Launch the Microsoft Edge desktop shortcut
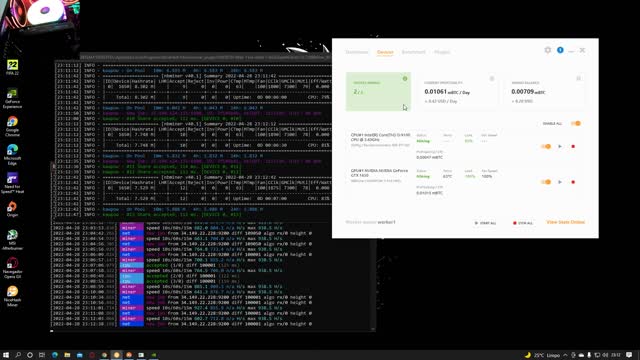The height and width of the screenshot is (360, 640). click(12, 155)
